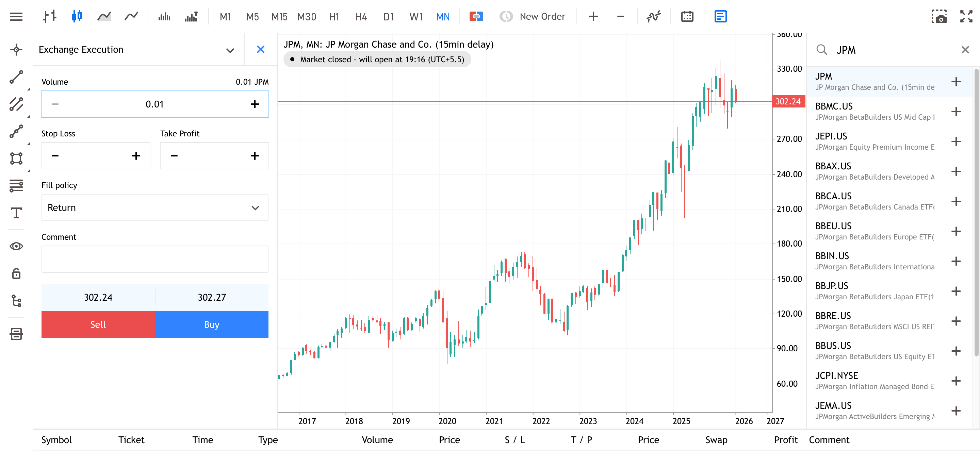This screenshot has height=451, width=980.
Task: Select the crosshair cursor tool
Action: tap(16, 49)
